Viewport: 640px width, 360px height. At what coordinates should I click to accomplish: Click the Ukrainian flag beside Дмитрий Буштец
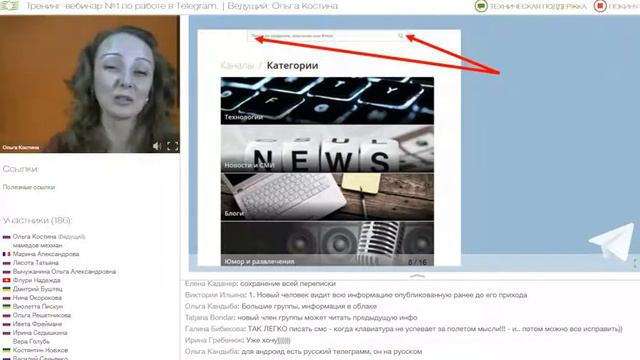point(7,289)
